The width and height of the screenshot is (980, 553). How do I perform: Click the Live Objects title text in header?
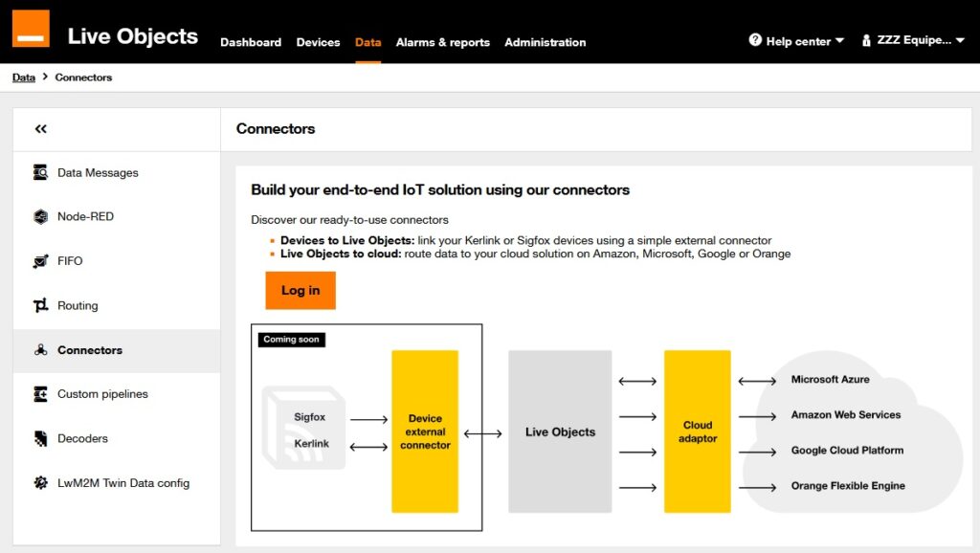coord(132,36)
